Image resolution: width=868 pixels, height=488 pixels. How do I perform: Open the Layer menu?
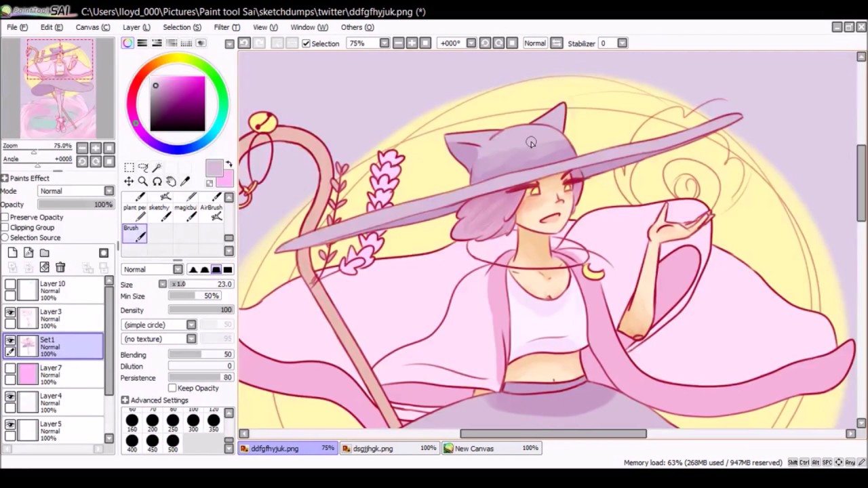136,27
